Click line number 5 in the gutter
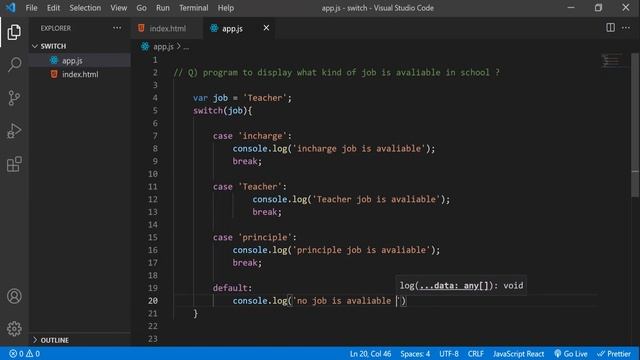Viewport: 640px width, 360px height. pyautogui.click(x=155, y=110)
